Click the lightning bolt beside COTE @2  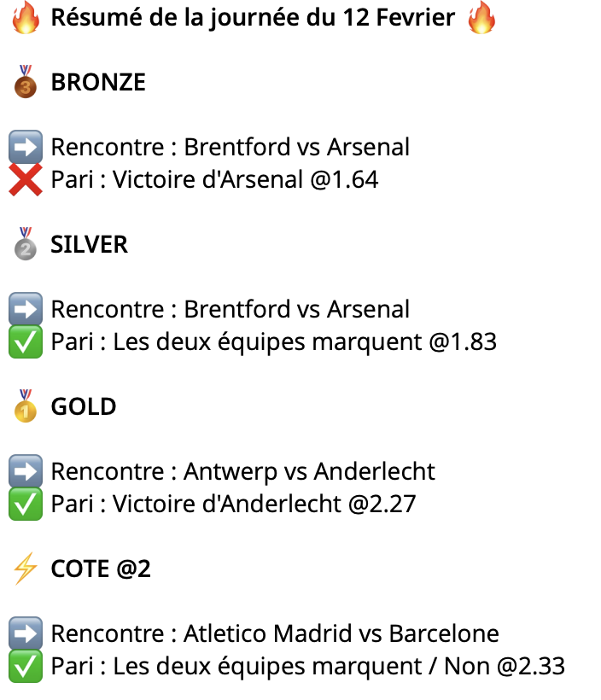pos(26,569)
